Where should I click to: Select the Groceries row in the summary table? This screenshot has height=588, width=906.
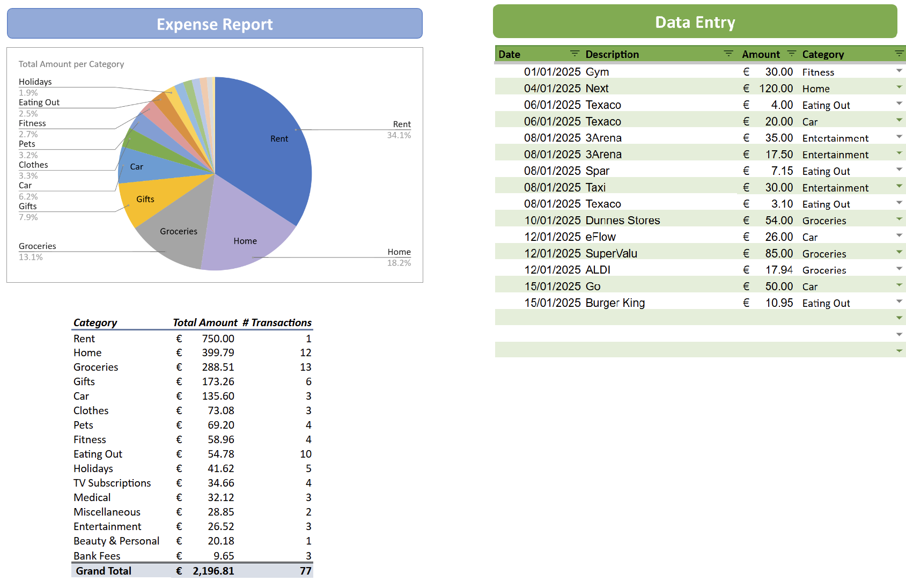coord(95,367)
